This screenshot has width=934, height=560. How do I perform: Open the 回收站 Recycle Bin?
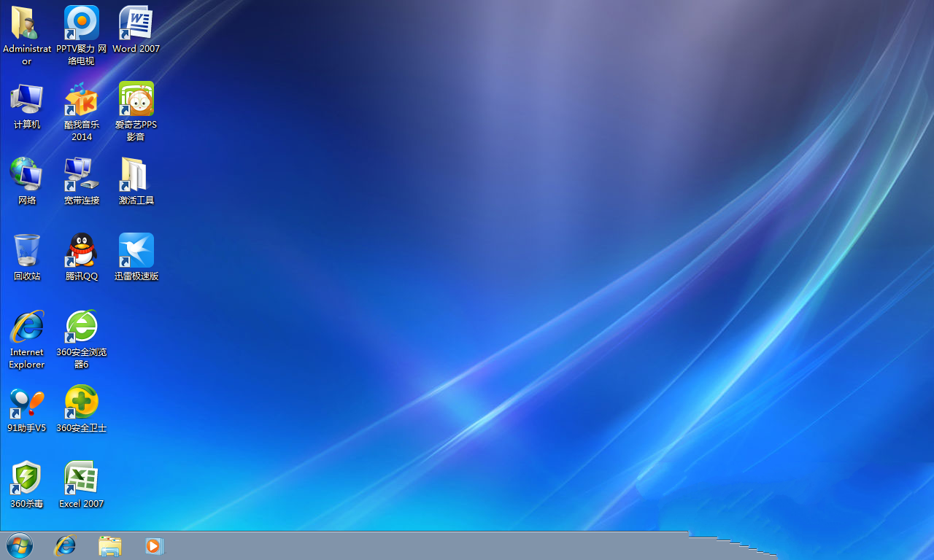[x=26, y=250]
